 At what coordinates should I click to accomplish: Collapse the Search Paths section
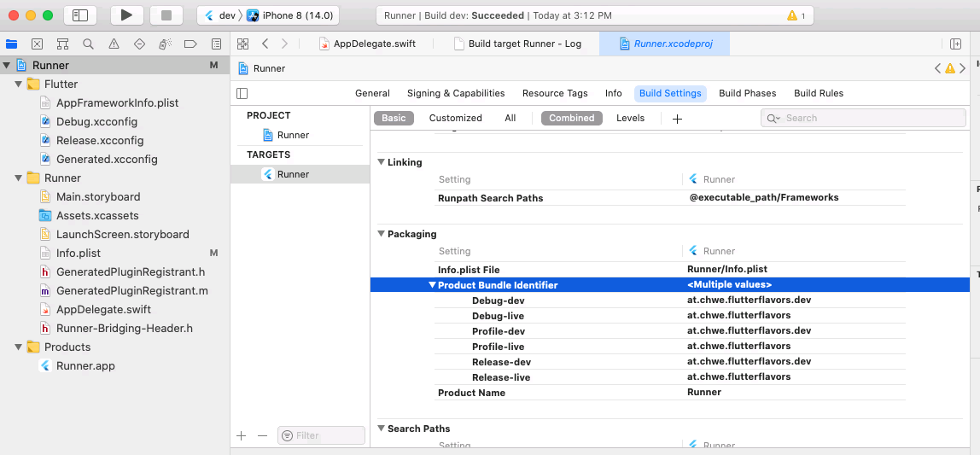(381, 429)
